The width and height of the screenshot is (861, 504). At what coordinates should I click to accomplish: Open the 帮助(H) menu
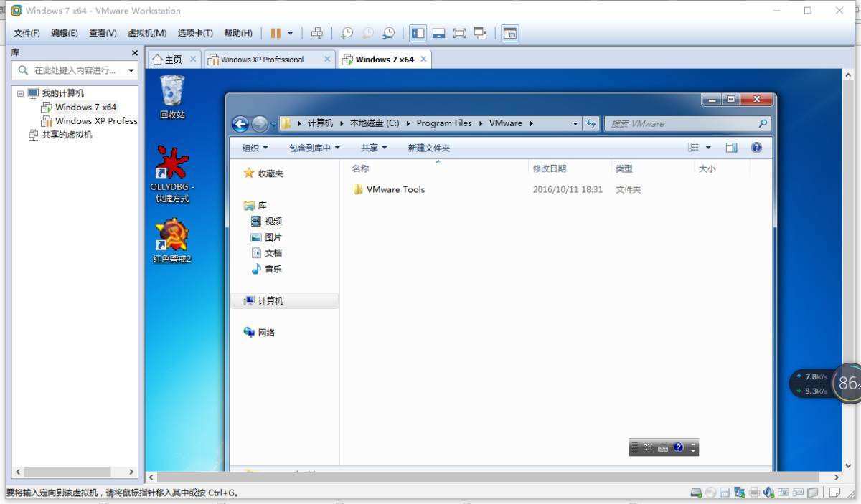point(238,33)
